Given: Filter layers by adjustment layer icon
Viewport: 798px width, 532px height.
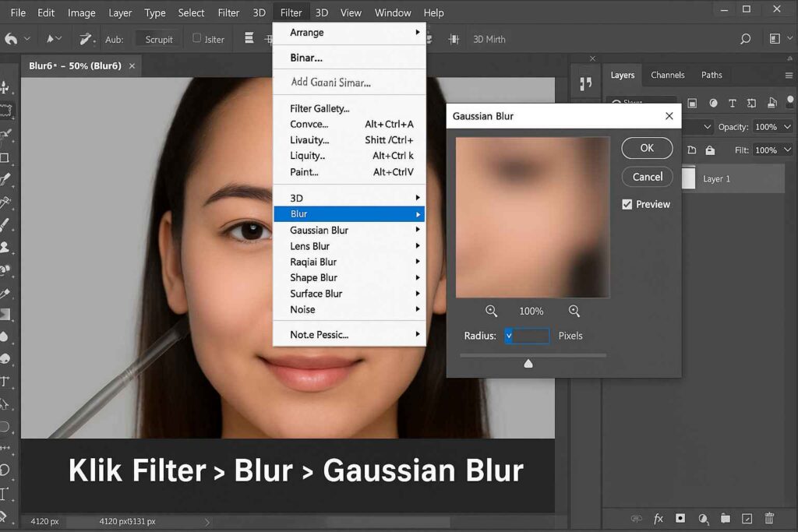Looking at the screenshot, I should (714, 104).
